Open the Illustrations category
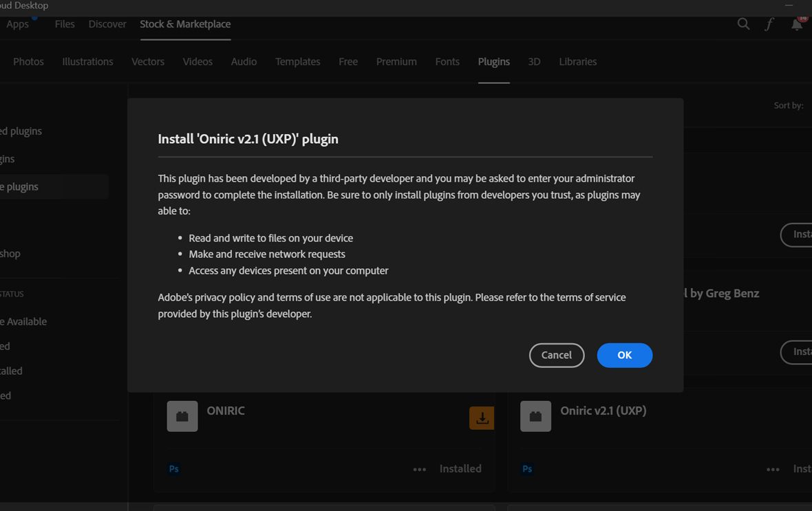812x511 pixels. point(87,62)
